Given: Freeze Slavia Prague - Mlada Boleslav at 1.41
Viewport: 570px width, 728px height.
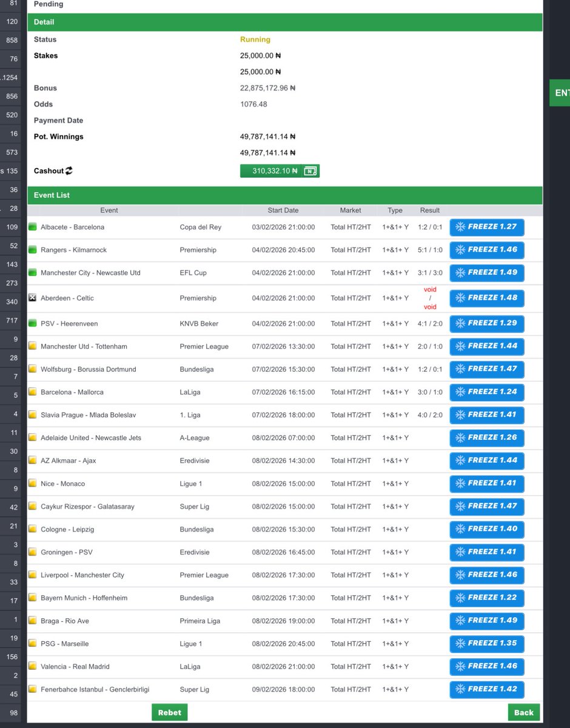Looking at the screenshot, I should coord(487,415).
